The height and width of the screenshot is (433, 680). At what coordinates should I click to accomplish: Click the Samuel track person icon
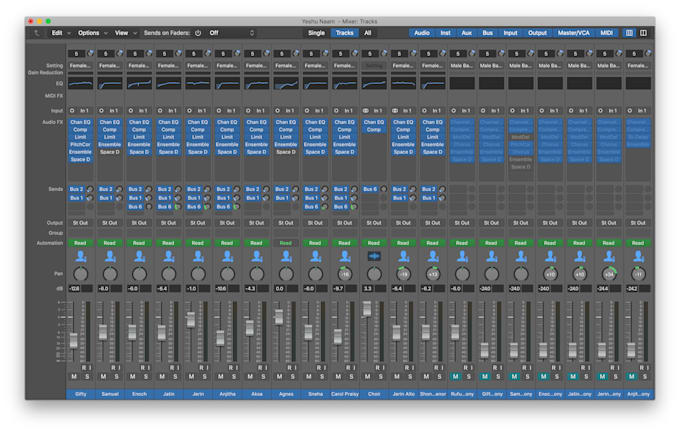coord(110,257)
